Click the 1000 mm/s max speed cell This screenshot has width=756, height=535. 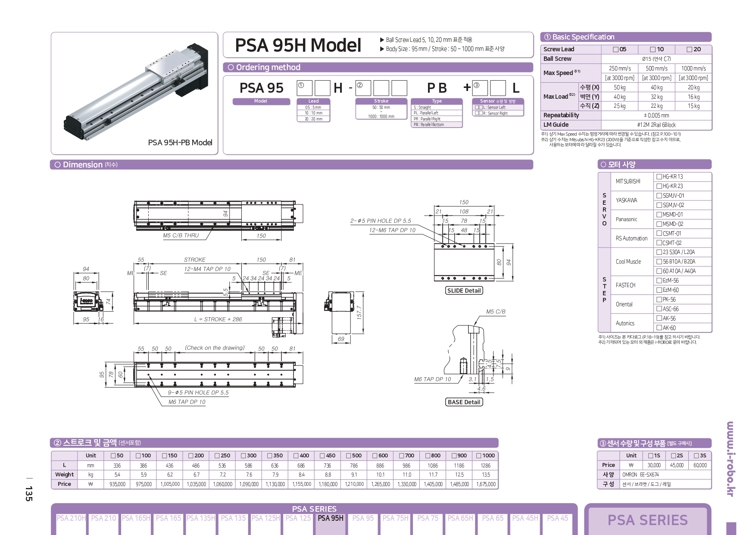(x=693, y=69)
